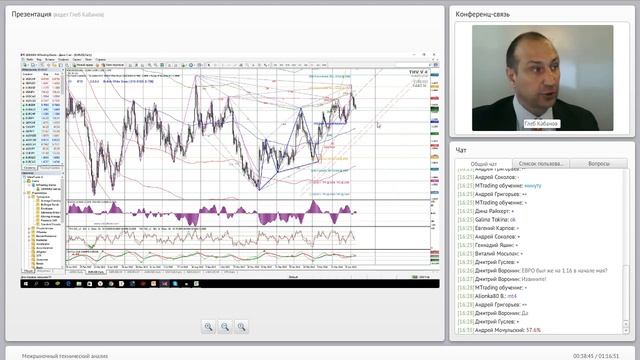The height and width of the screenshot is (360, 640).
Task: Open the Windows Start button
Action: pos(26,283)
